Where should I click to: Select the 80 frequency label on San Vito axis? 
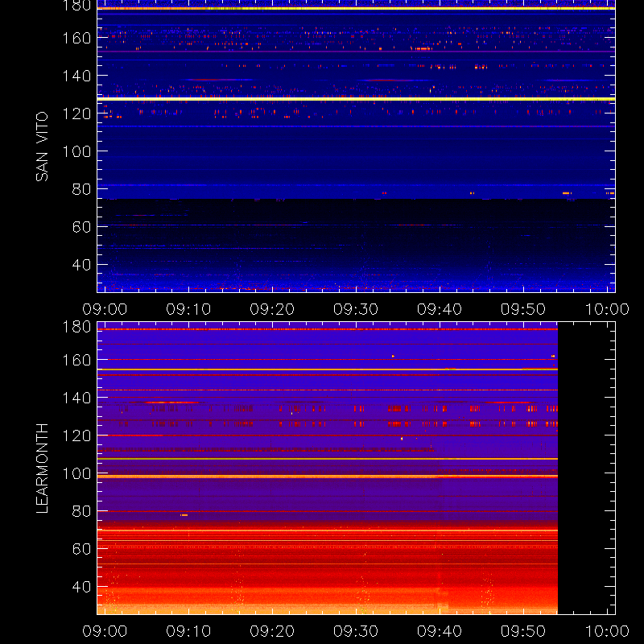[x=81, y=189]
